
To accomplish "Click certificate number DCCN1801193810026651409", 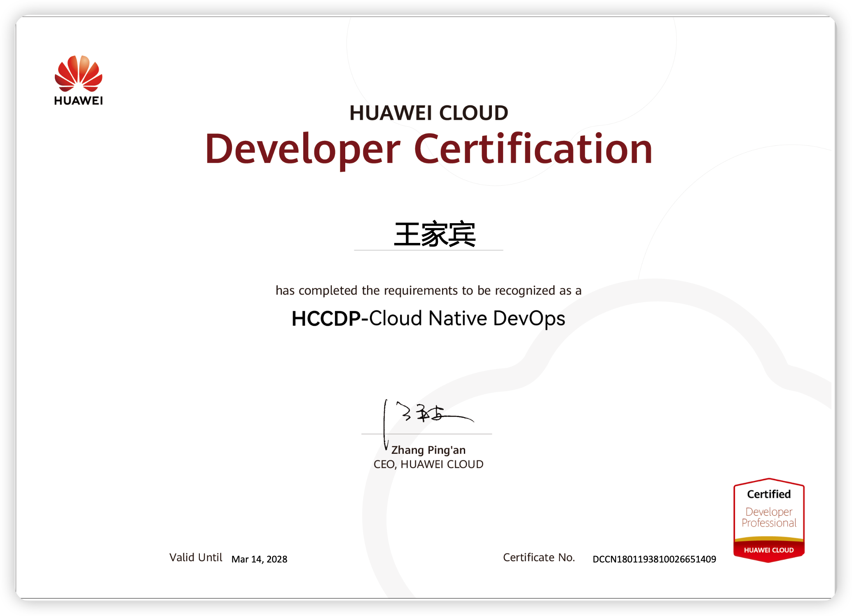I will point(654,559).
